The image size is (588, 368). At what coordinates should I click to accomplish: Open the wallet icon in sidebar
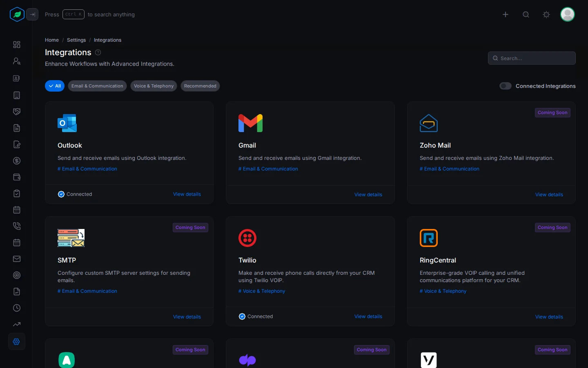(x=17, y=177)
